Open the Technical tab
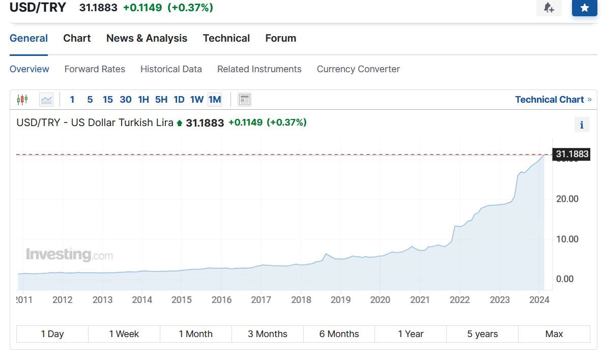 point(226,38)
